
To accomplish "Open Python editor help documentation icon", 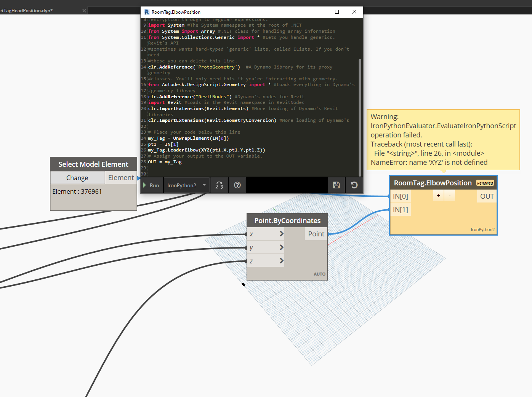I will [237, 185].
